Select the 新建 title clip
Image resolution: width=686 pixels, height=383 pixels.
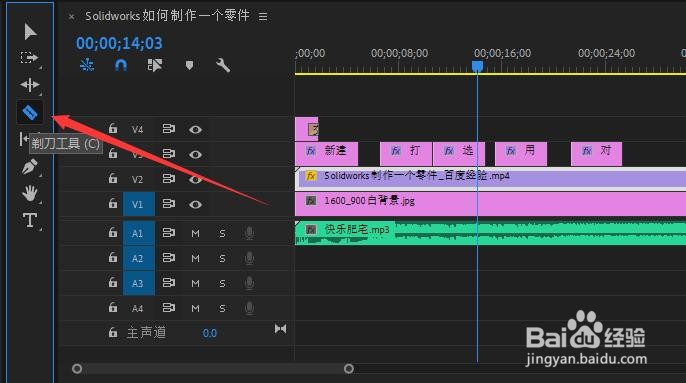click(x=327, y=154)
